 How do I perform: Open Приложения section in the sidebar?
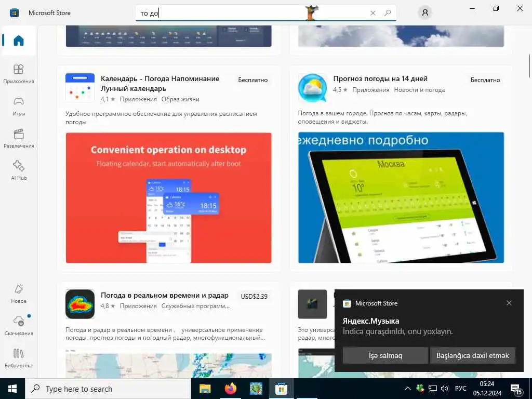point(19,74)
